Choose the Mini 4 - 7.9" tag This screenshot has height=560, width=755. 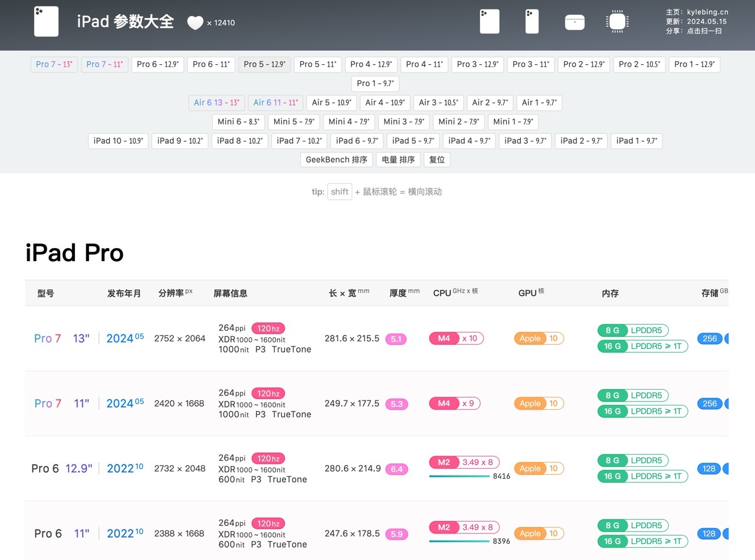coord(349,121)
